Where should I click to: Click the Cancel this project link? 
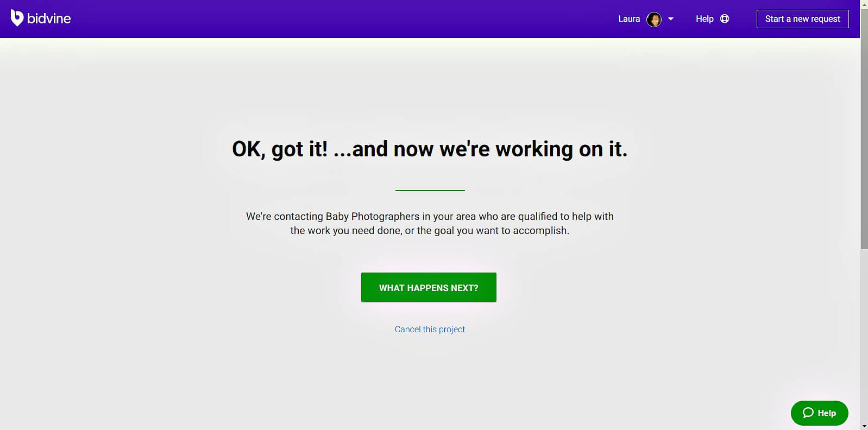(430, 329)
